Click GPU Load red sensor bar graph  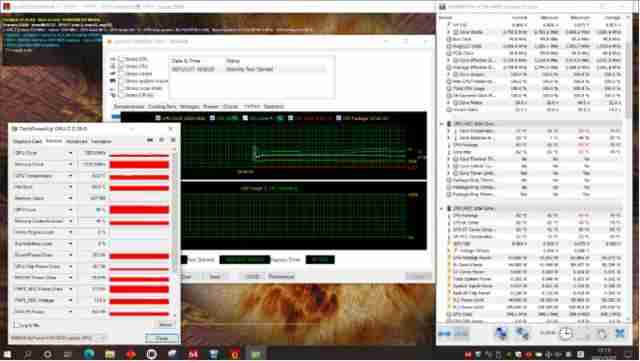pyautogui.click(x=139, y=209)
